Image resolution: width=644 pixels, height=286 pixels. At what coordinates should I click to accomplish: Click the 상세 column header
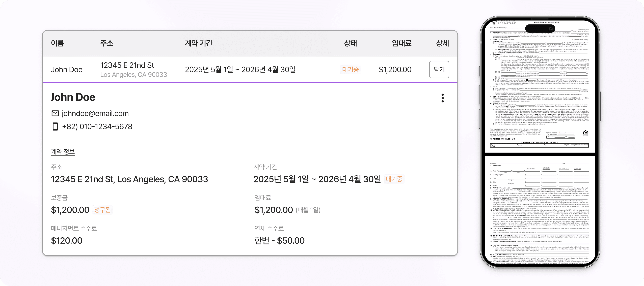(x=442, y=43)
